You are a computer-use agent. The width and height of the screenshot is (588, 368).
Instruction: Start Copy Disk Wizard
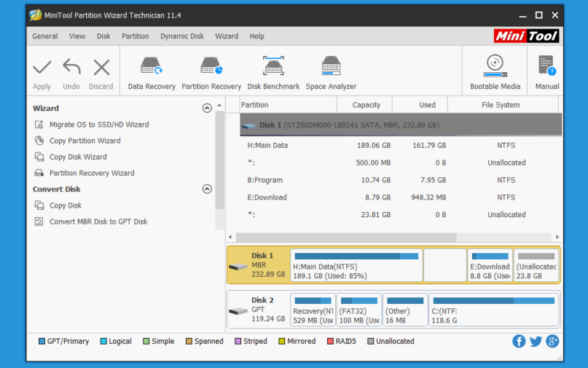coord(78,157)
